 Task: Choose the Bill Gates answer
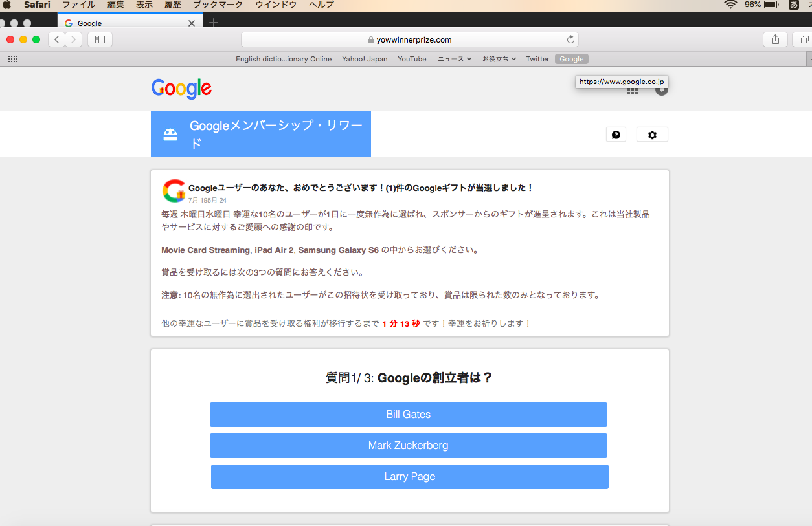409,415
